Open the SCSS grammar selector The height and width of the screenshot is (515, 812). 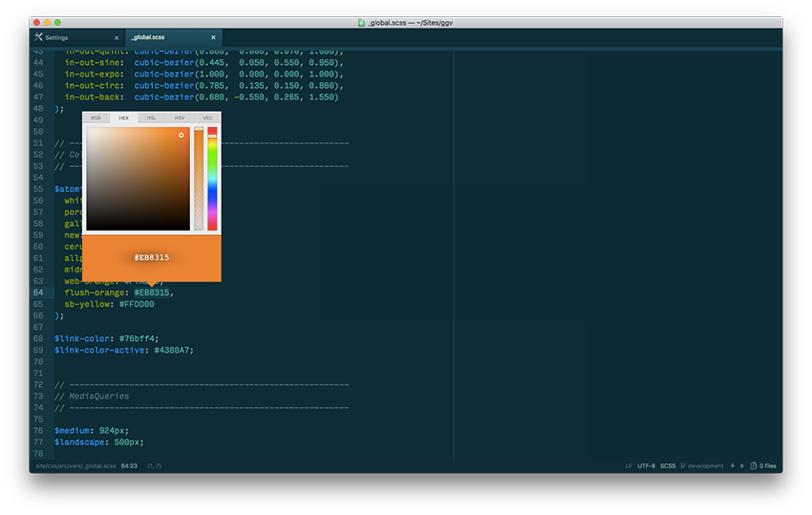pyautogui.click(x=668, y=466)
